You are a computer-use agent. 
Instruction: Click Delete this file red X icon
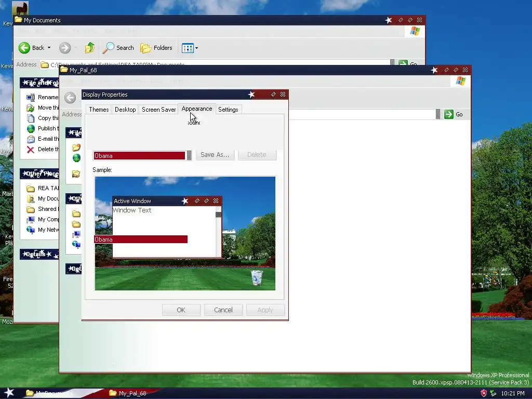pos(31,149)
